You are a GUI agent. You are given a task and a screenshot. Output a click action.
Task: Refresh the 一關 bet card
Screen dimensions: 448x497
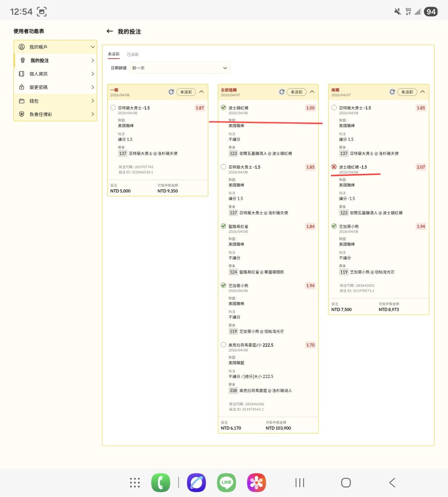(171, 92)
